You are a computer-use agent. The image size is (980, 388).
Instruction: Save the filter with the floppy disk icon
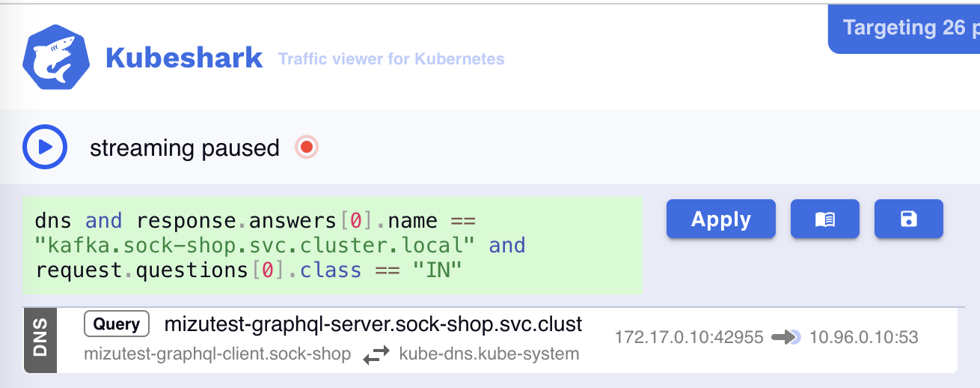click(x=908, y=219)
